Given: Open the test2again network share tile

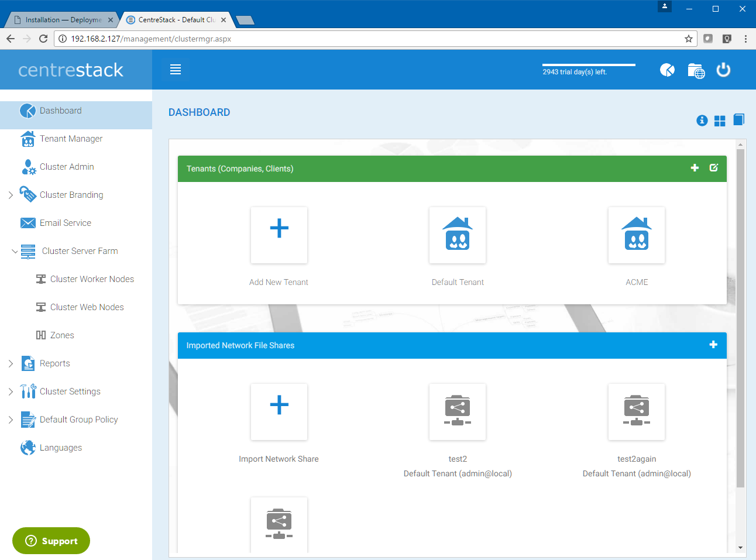Looking at the screenshot, I should point(637,412).
